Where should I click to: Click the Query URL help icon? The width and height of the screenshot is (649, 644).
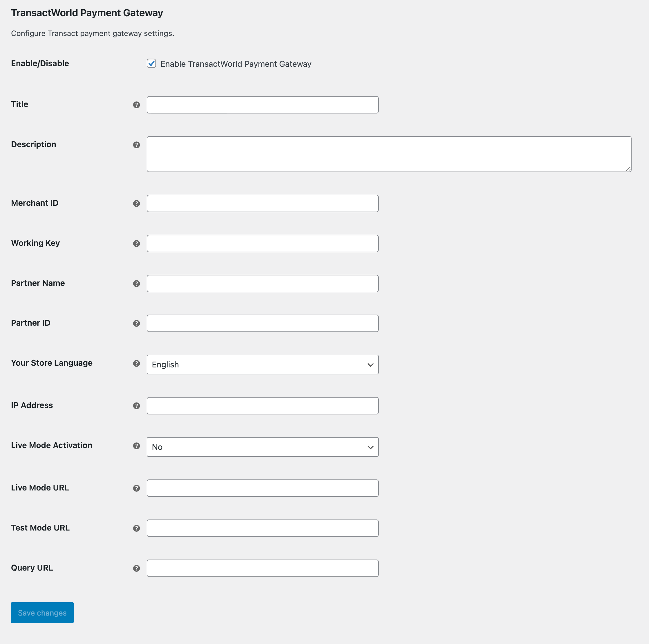pyautogui.click(x=136, y=568)
